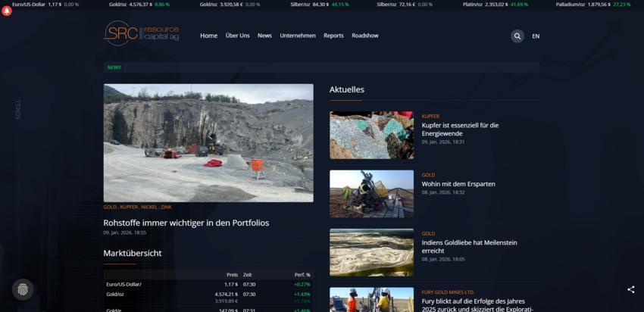The width and height of the screenshot is (644, 312).
Task: Open the Home menu item
Action: 208,36
